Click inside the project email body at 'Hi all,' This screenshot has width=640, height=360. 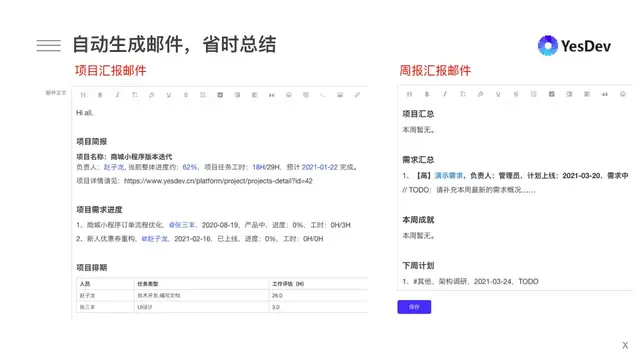click(85, 113)
